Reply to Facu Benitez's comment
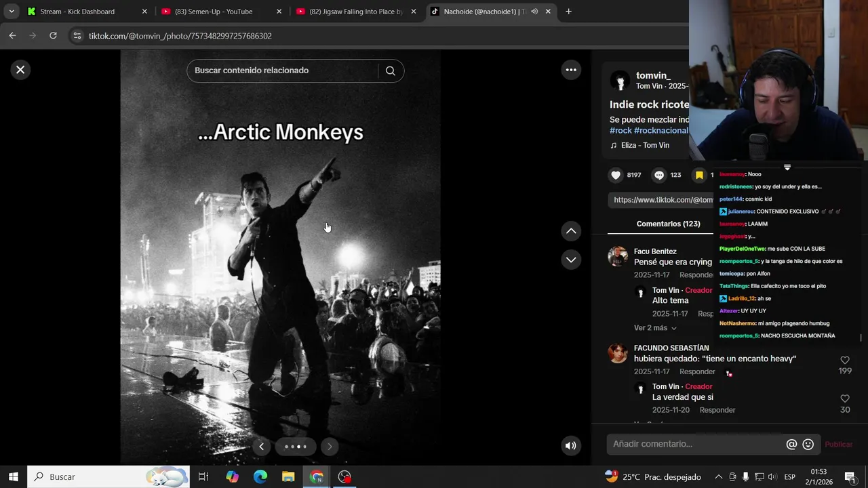The width and height of the screenshot is (868, 488). tap(696, 275)
